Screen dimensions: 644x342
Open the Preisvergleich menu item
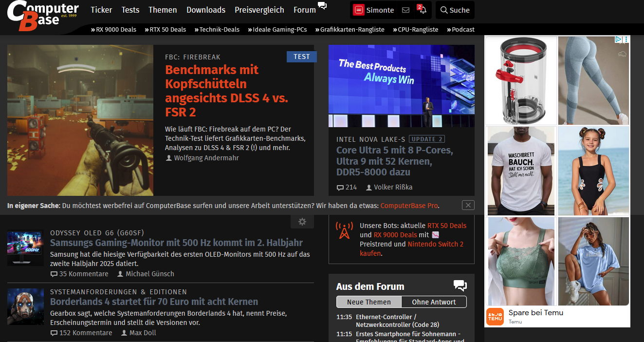259,10
